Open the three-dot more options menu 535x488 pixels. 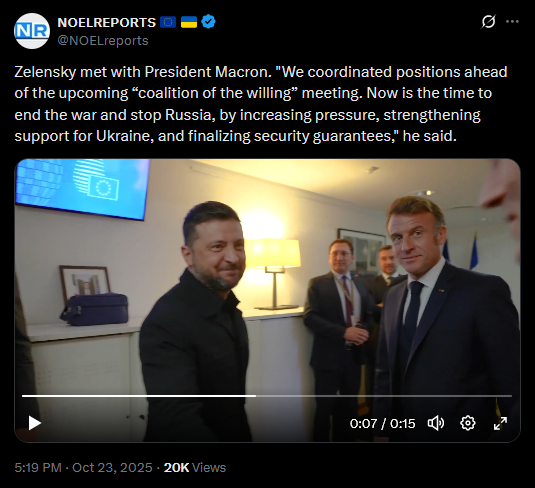[x=512, y=21]
